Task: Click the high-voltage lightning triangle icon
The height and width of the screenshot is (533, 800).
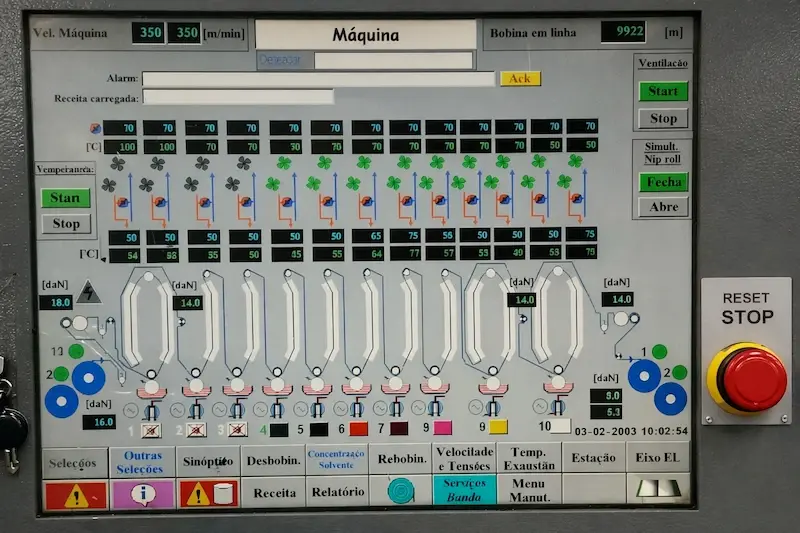Action: (x=89, y=292)
